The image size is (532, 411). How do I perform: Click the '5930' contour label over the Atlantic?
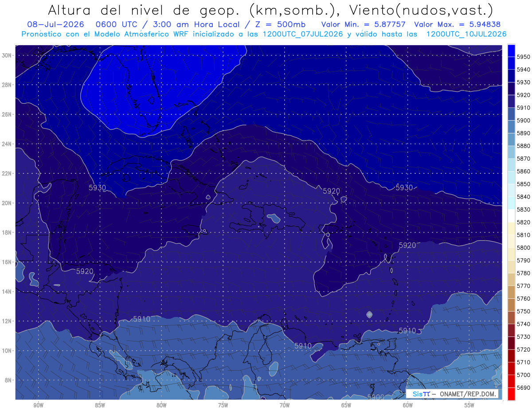[404, 188]
